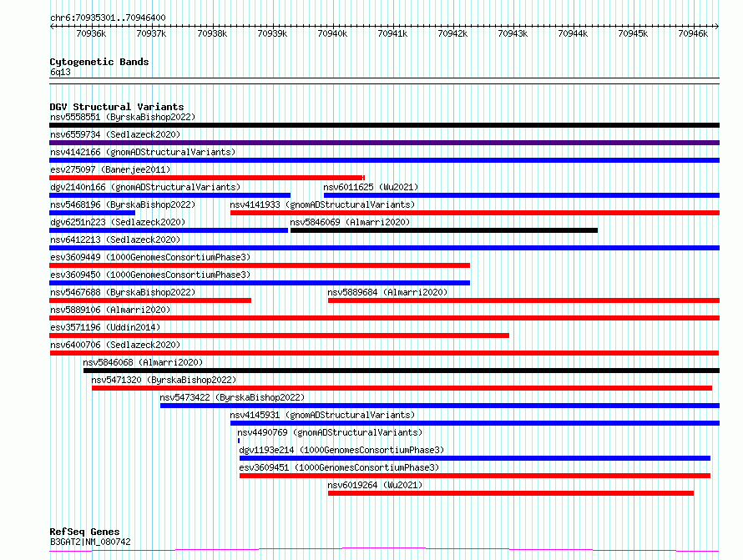Click the red nsv5471320 bar
743x560 pixels.
[x=402, y=388]
